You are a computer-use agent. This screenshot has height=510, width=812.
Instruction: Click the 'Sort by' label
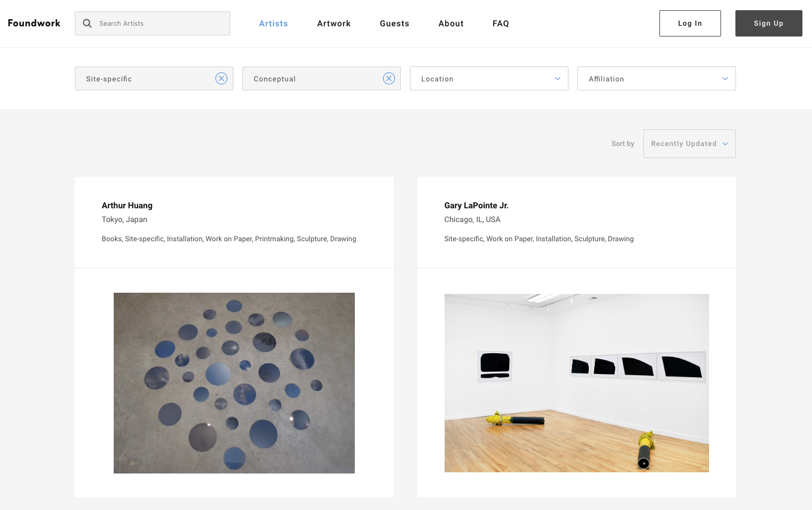pyautogui.click(x=623, y=144)
